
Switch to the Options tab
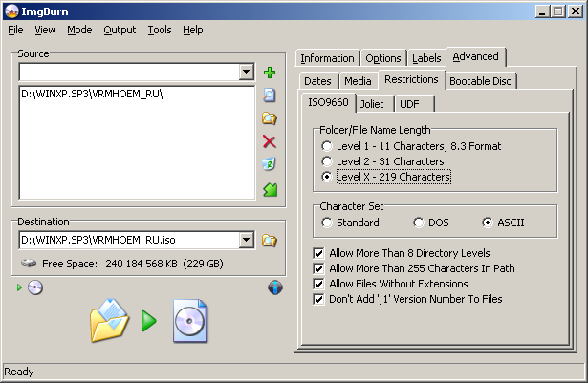[x=383, y=58]
